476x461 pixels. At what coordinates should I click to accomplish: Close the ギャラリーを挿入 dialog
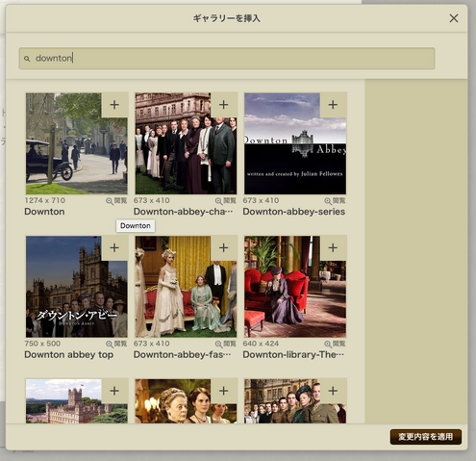454,18
